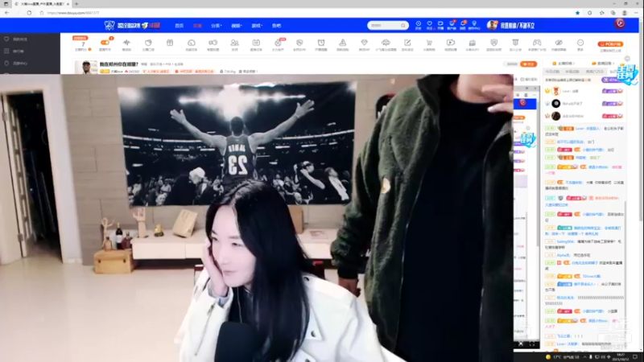
Task: Open the taskbar clock and date
Action: point(621,356)
